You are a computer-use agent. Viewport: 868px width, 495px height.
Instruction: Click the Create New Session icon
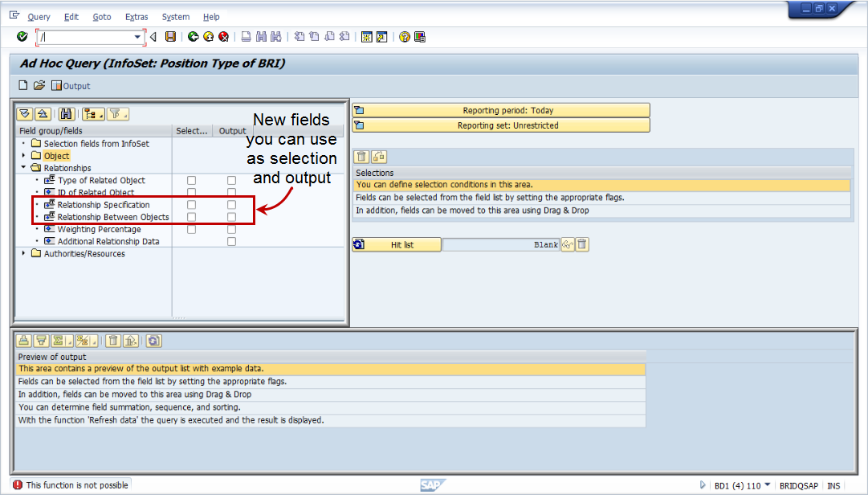[x=366, y=36]
